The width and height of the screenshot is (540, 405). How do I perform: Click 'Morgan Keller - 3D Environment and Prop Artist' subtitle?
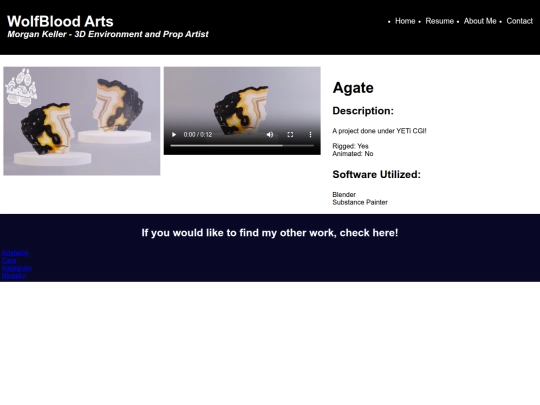point(108,34)
